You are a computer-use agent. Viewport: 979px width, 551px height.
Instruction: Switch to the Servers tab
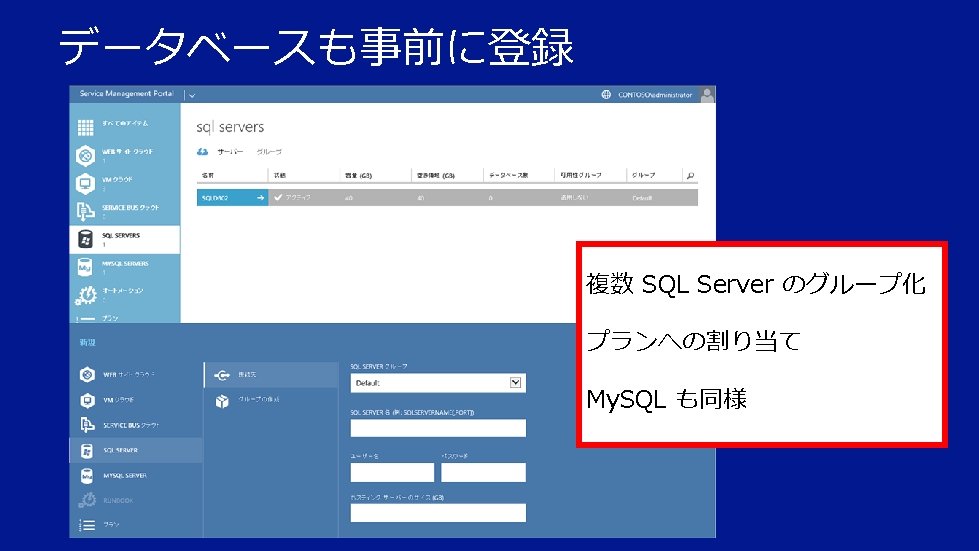230,152
